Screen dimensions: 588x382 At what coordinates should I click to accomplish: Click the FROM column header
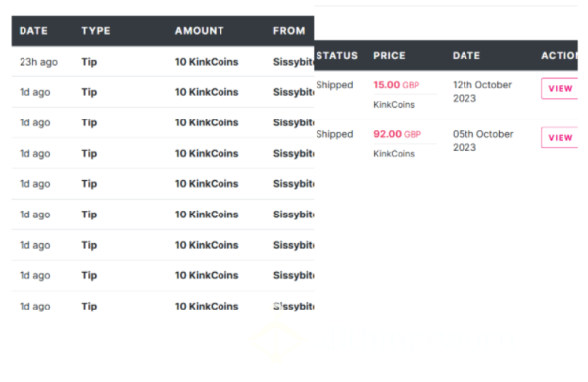point(289,31)
